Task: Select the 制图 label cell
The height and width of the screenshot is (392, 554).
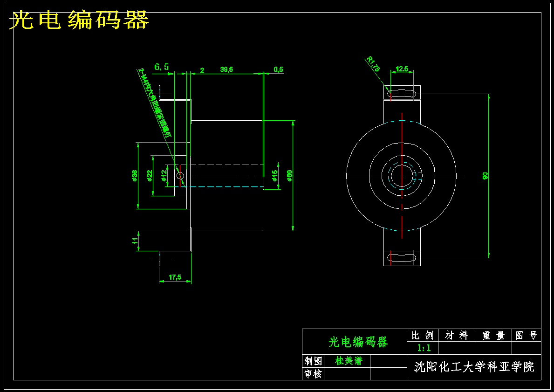Action: (313, 361)
